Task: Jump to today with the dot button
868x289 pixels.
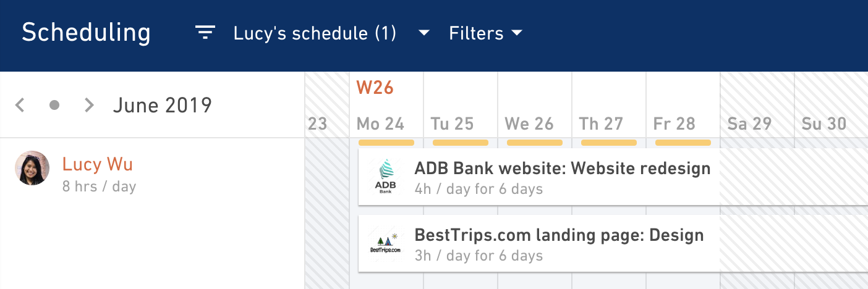Action: 54,106
